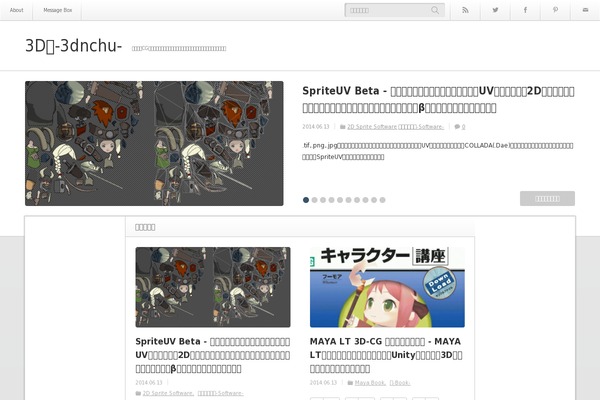Open the RSS feed icon
This screenshot has height=400, width=600.
[x=465, y=10]
